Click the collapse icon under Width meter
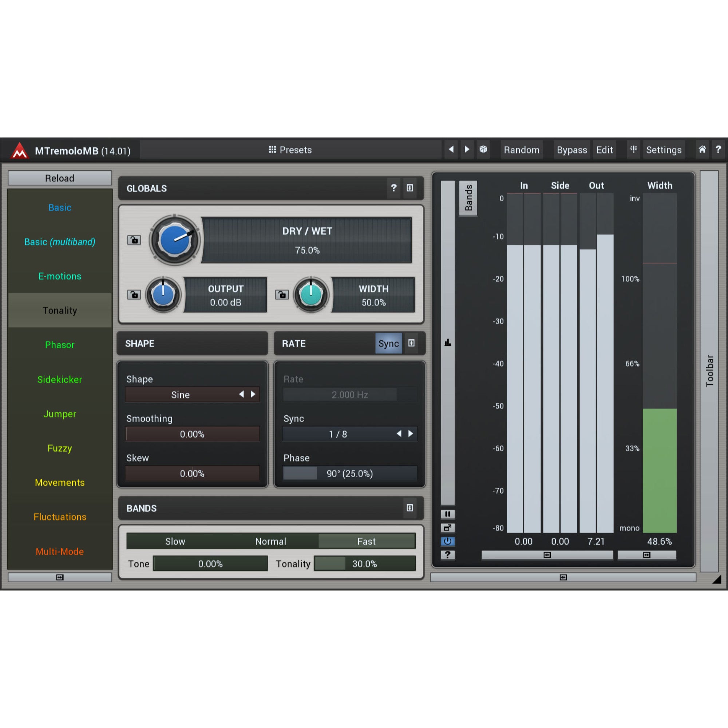728x728 pixels. [x=646, y=555]
